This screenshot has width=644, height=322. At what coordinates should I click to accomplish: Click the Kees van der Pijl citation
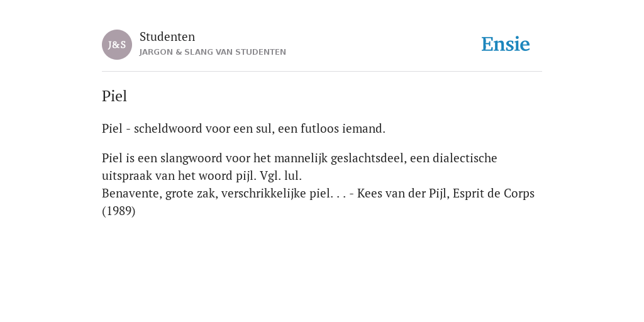click(402, 194)
